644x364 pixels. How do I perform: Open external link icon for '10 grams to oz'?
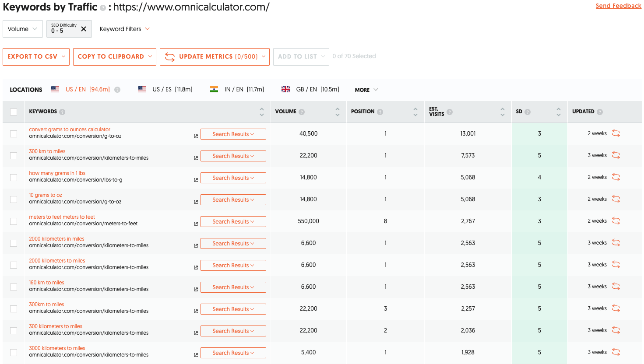click(196, 202)
